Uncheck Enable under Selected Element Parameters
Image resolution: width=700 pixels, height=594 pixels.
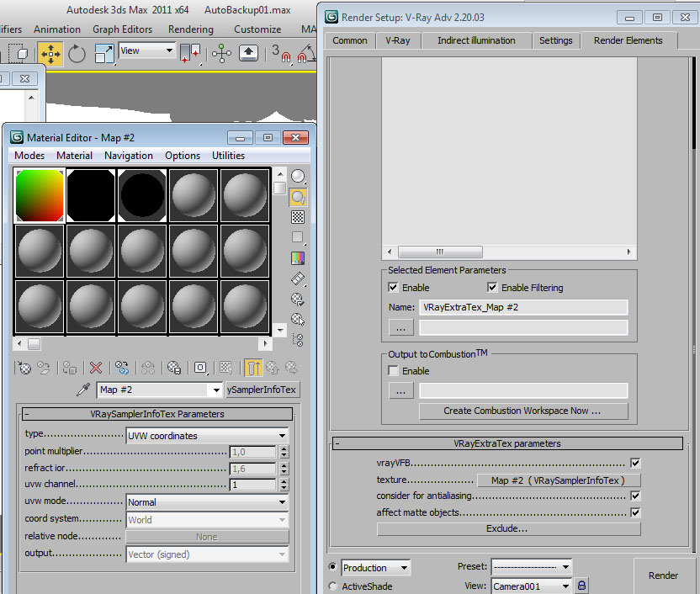393,288
